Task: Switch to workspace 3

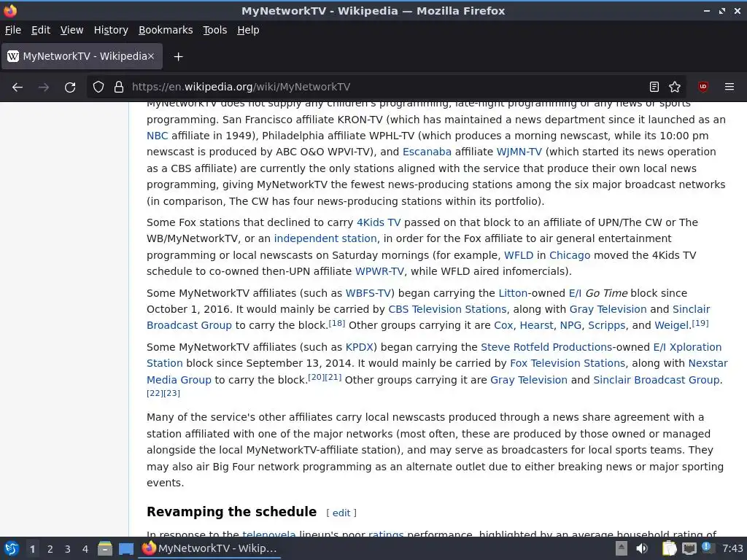Action: coord(68,549)
